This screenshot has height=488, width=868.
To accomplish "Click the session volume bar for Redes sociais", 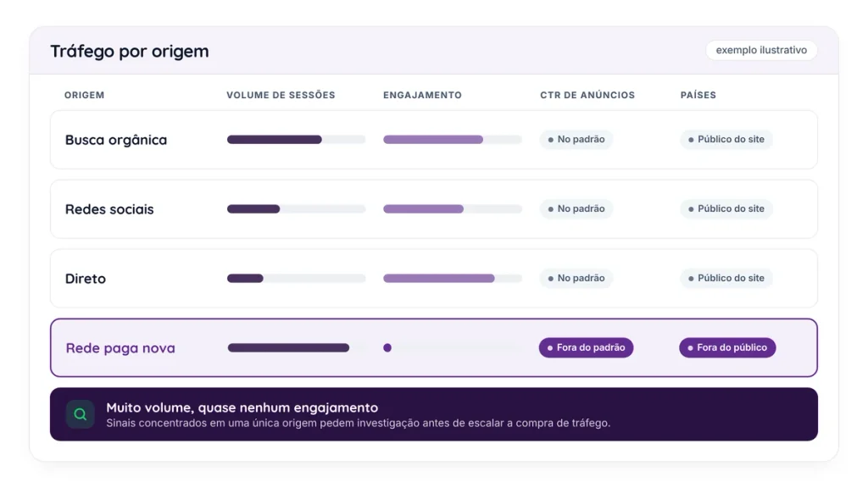I will [x=296, y=208].
